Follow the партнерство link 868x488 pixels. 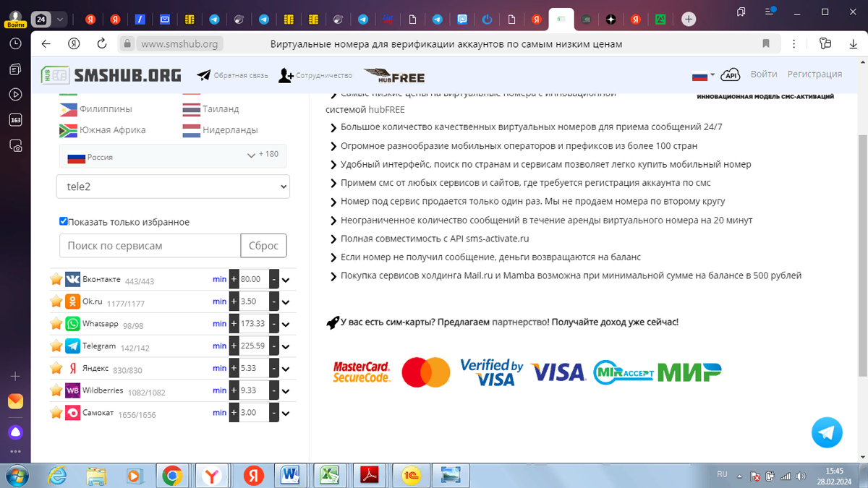[520, 322]
